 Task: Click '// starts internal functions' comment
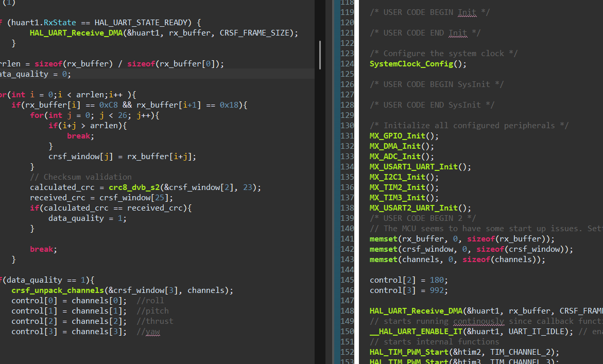(434, 342)
